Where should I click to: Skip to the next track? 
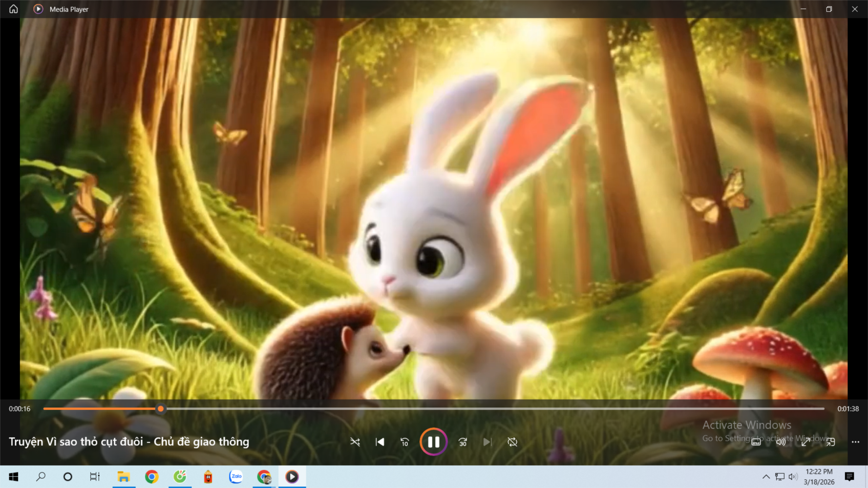pos(487,442)
